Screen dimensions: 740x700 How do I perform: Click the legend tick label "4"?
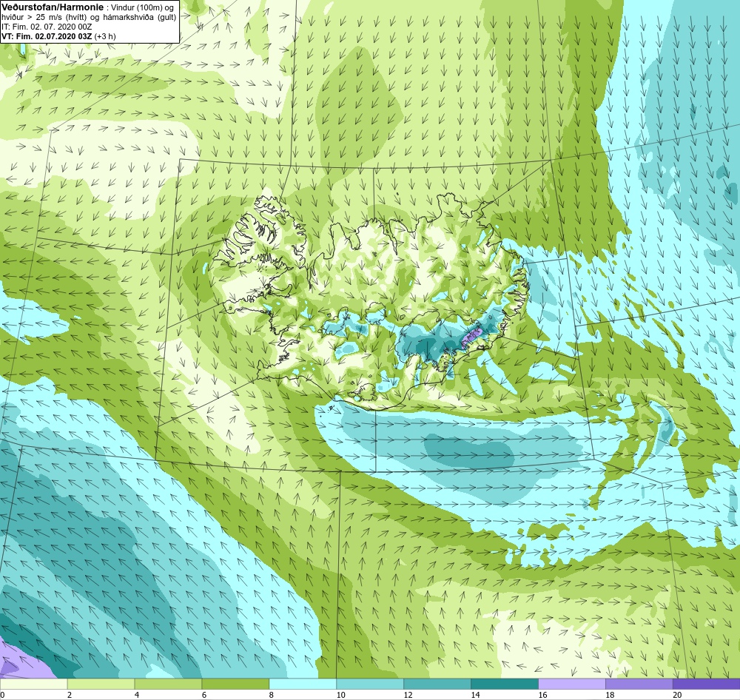137,695
